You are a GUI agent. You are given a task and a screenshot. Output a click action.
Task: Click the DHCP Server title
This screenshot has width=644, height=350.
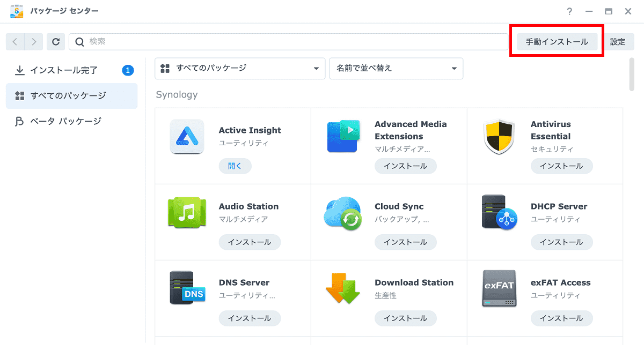tap(559, 206)
